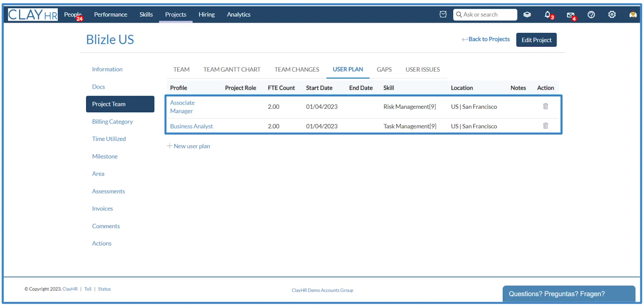Open Comments in the sidebar
The height and width of the screenshot is (305, 644).
coord(106,226)
